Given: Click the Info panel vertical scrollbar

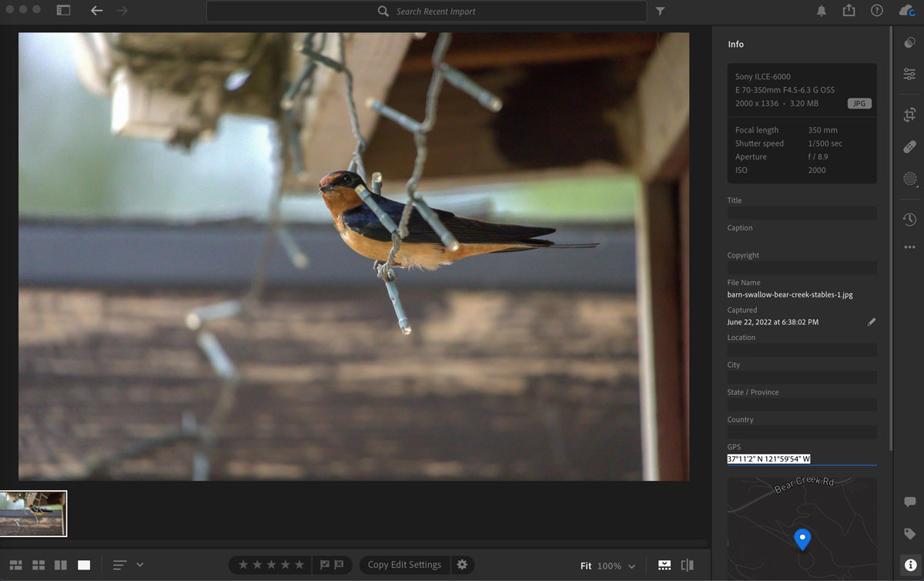Looking at the screenshot, I should [892, 239].
